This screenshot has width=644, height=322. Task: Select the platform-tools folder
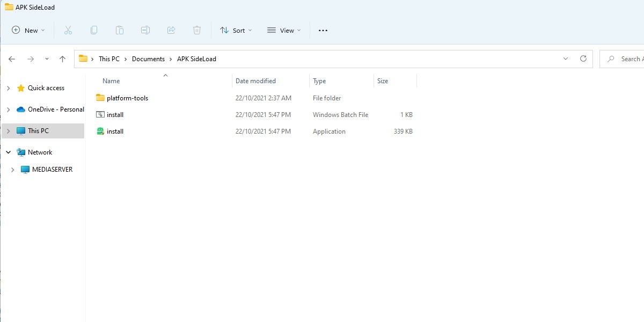point(127,98)
